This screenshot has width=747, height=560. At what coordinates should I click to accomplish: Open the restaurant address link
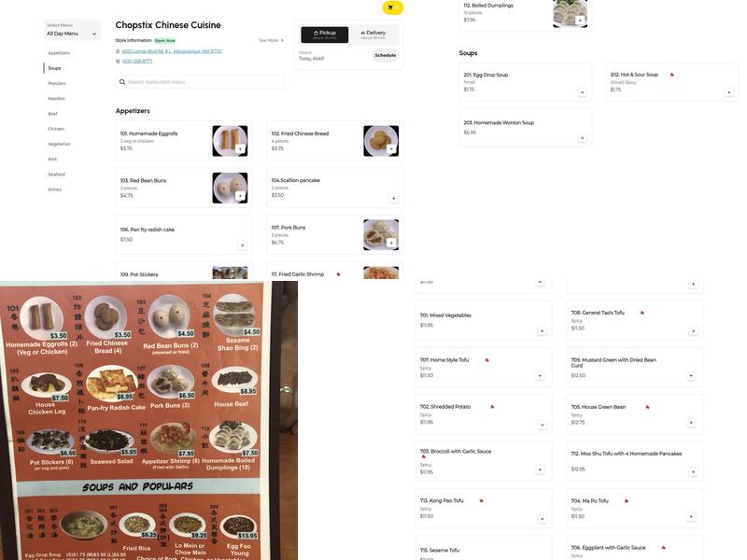point(172,51)
